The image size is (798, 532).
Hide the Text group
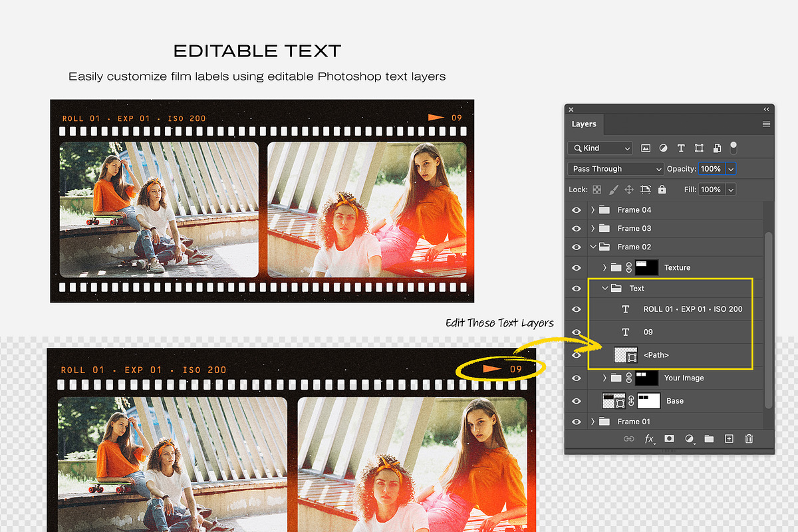click(577, 288)
